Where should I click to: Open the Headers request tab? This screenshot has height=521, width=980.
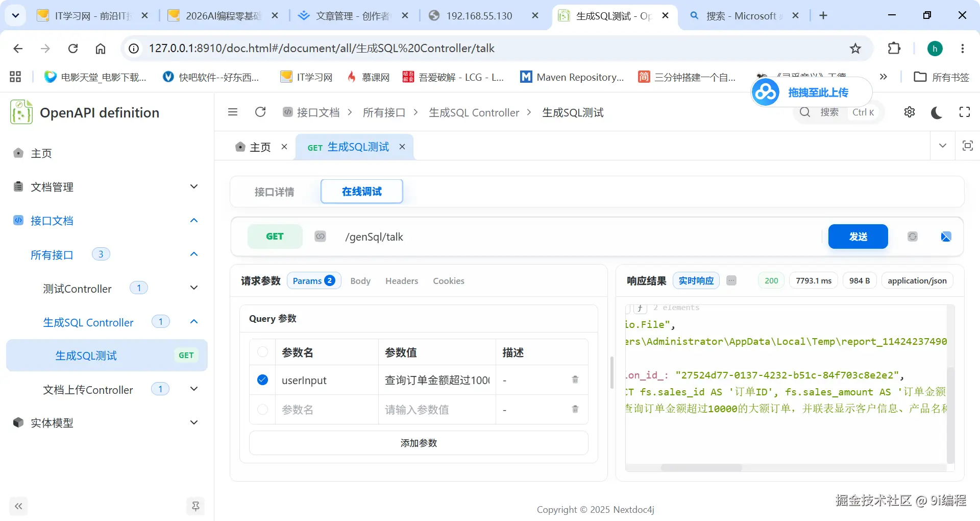pos(402,281)
